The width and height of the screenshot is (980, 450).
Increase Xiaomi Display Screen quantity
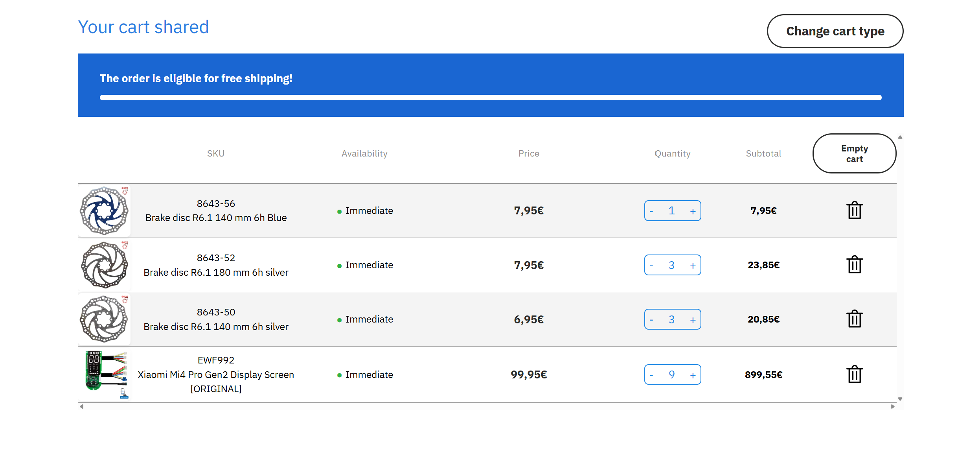[693, 375]
